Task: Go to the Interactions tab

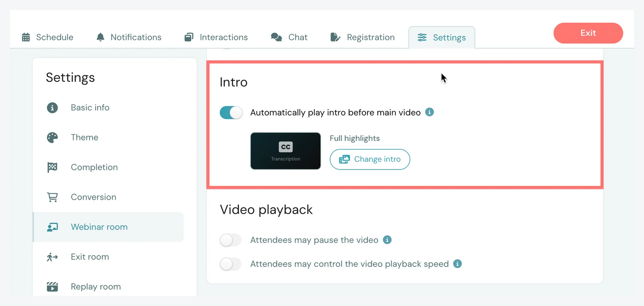Action: (x=216, y=37)
